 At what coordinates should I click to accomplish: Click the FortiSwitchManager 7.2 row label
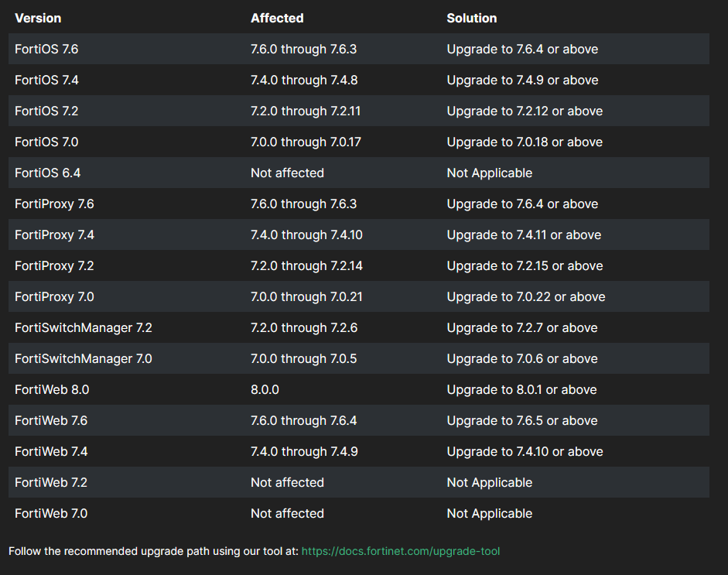coord(84,327)
